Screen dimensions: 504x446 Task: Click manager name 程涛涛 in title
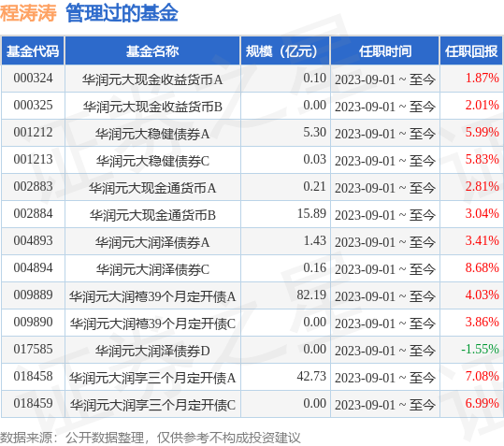28,13
